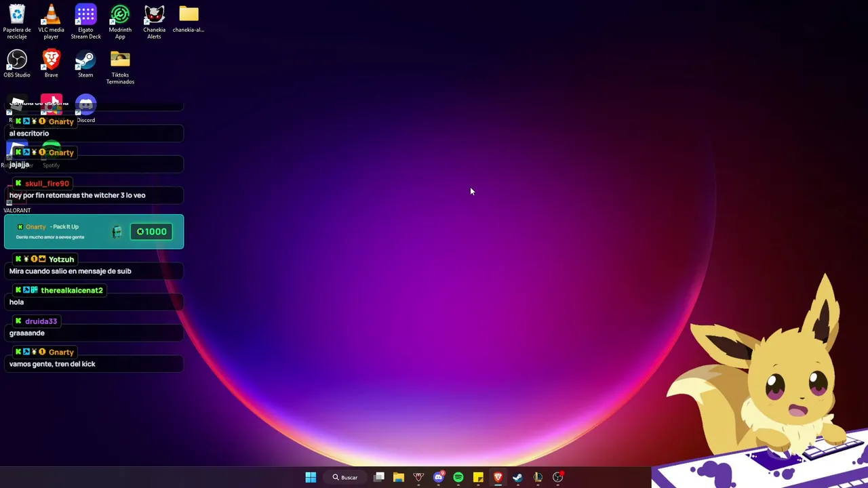868x488 pixels.
Task: Open File Explorer from the taskbar
Action: [x=399, y=477]
